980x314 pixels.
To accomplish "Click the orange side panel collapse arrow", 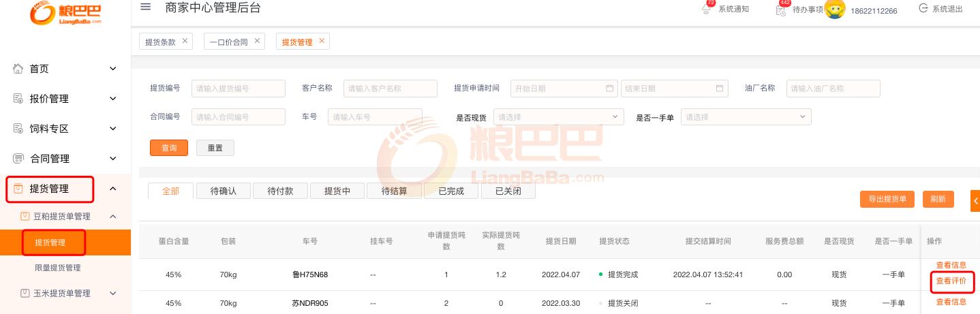I will tap(975, 200).
